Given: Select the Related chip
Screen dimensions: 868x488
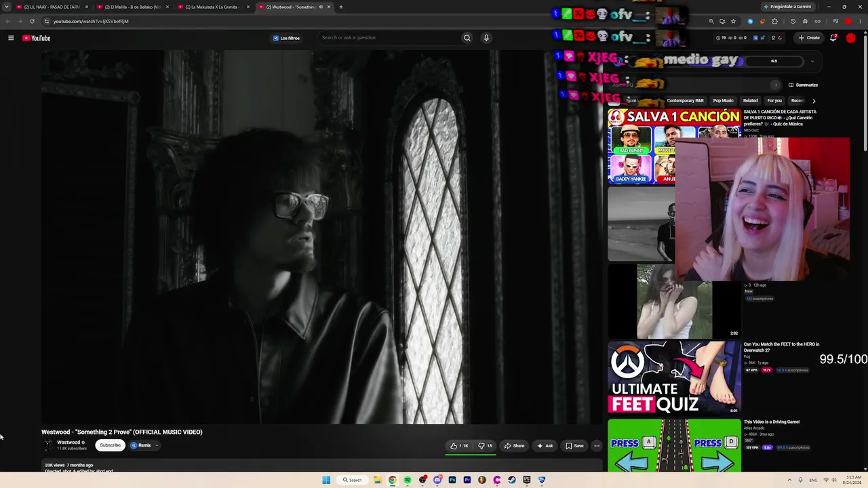Looking at the screenshot, I should click(750, 101).
